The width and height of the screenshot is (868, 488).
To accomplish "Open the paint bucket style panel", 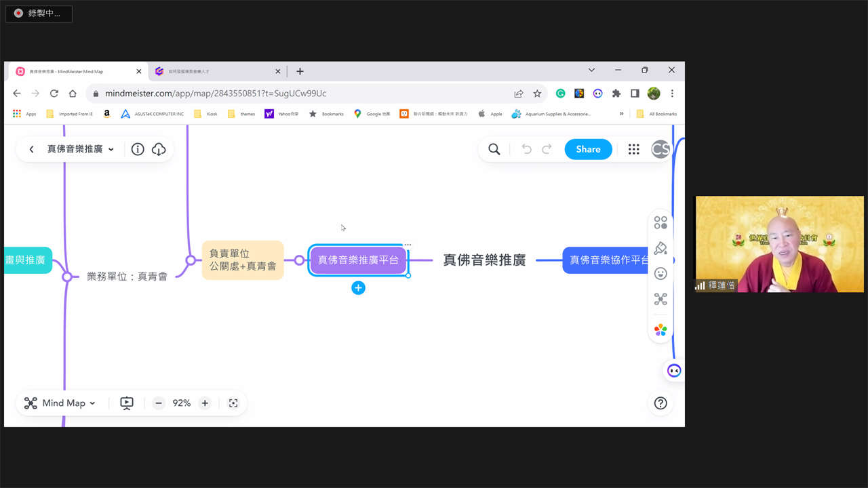I will pos(660,248).
